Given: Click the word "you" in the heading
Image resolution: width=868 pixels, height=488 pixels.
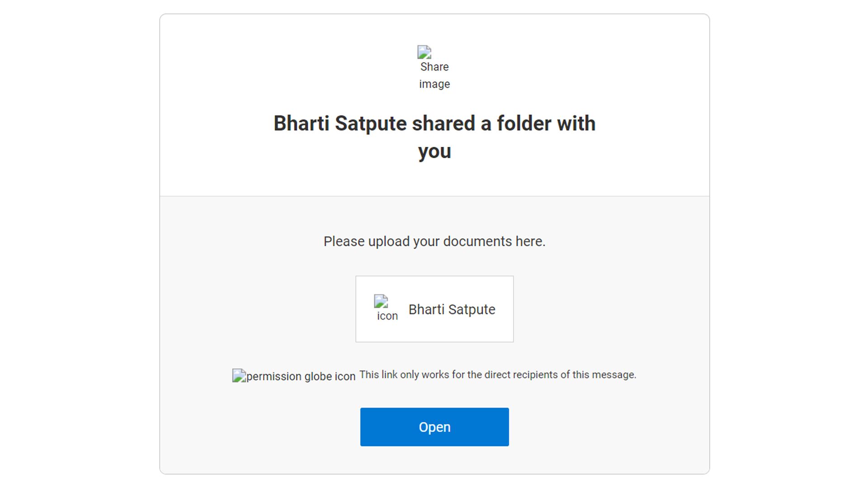Looking at the screenshot, I should pyautogui.click(x=434, y=151).
